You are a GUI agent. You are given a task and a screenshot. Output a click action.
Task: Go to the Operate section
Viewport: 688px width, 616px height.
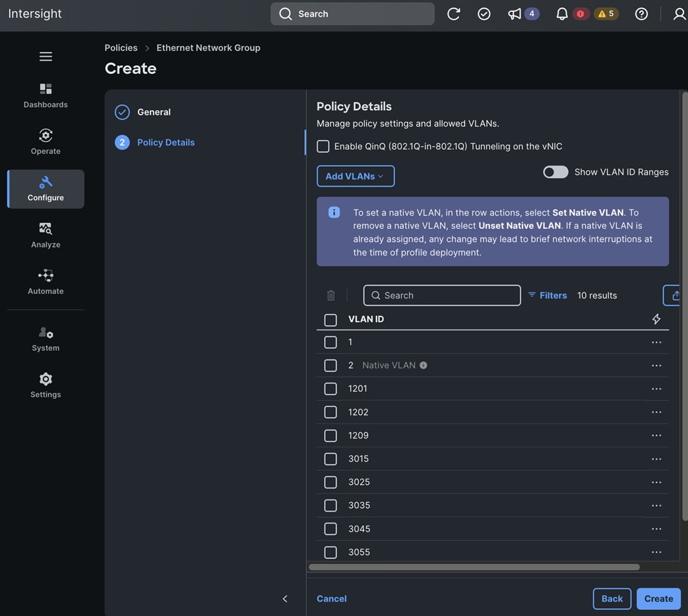click(46, 142)
